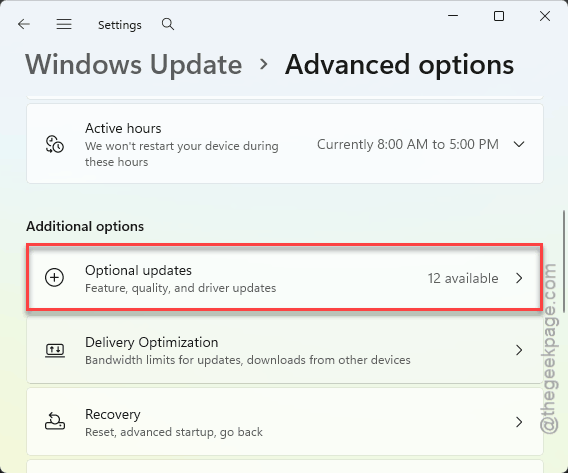The height and width of the screenshot is (473, 568).
Task: Minimize the Settings window
Action: [x=453, y=16]
